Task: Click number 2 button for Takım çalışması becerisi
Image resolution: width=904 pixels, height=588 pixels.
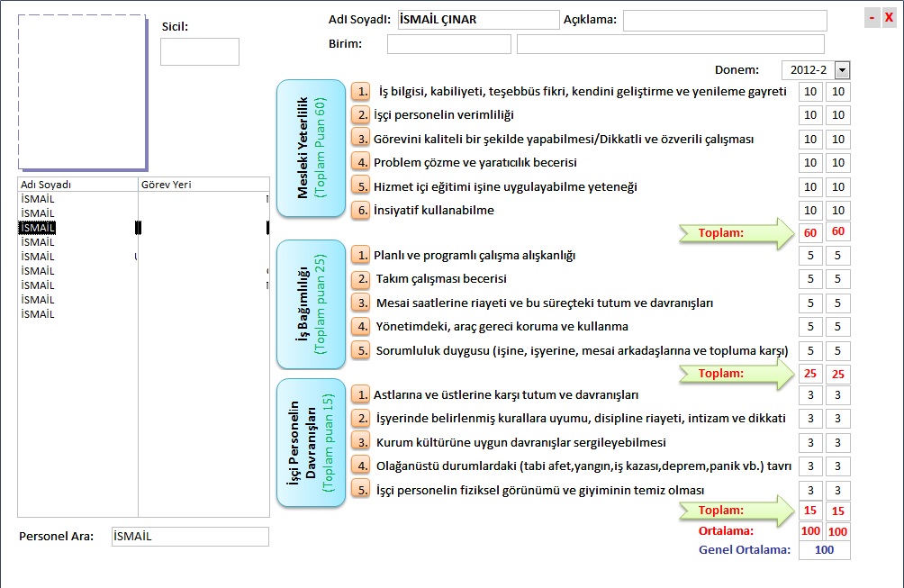Action: click(x=361, y=279)
